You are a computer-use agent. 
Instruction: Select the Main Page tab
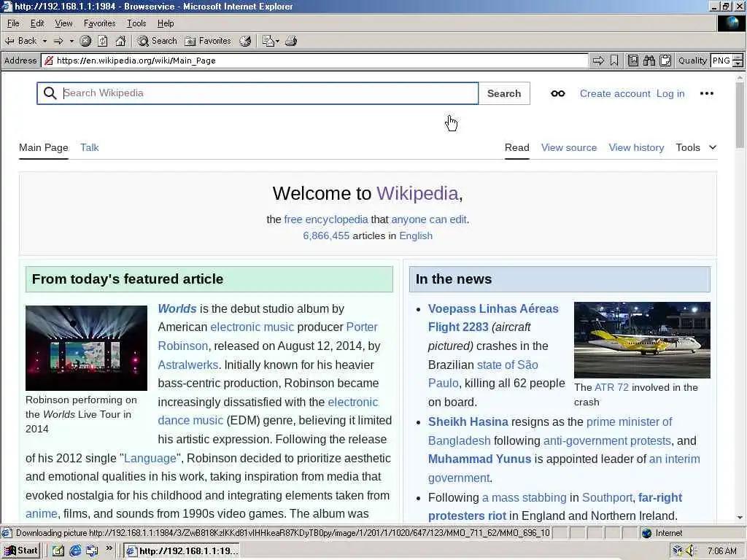pos(44,147)
